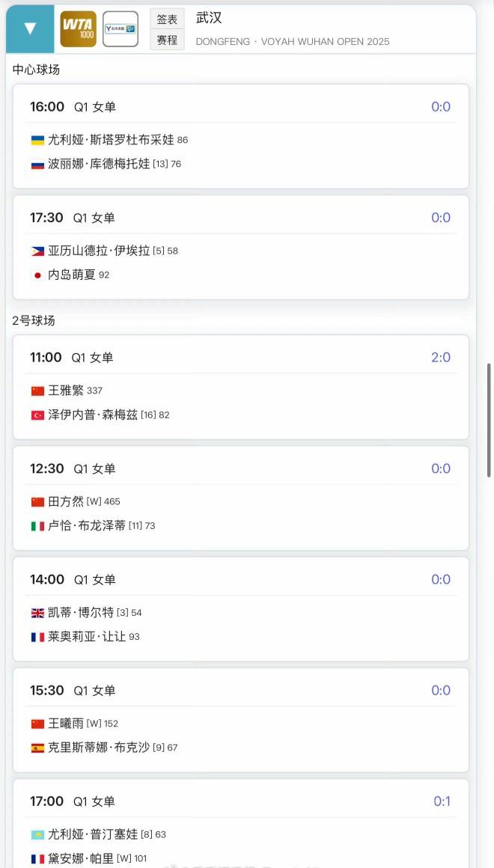Click Japan flag beside 内岛萌夏
494x868 pixels.
[37, 275]
